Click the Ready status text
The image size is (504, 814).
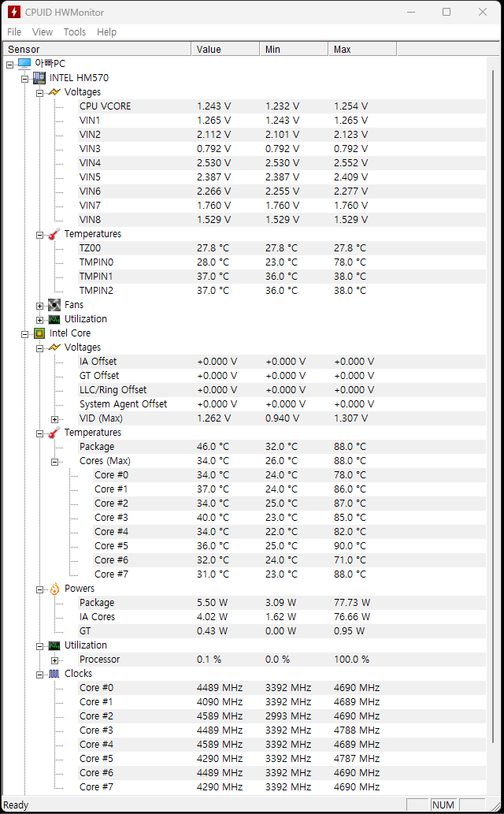(x=16, y=805)
